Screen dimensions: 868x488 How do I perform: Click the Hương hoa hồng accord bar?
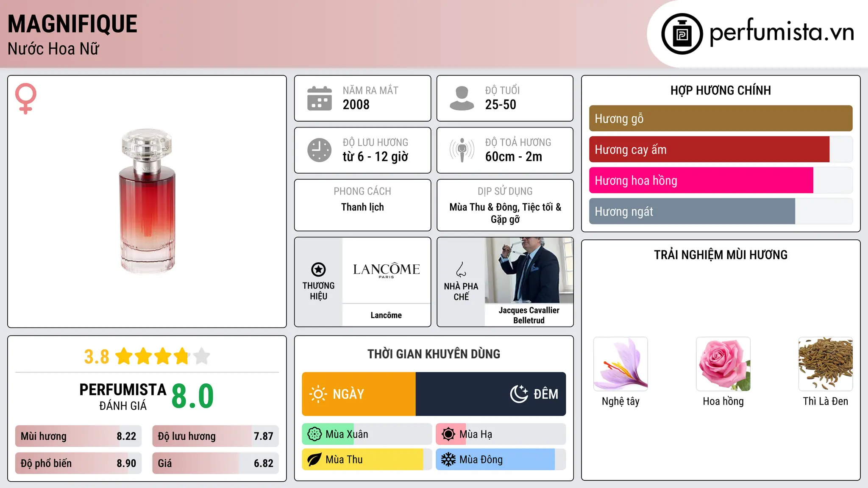click(721, 180)
